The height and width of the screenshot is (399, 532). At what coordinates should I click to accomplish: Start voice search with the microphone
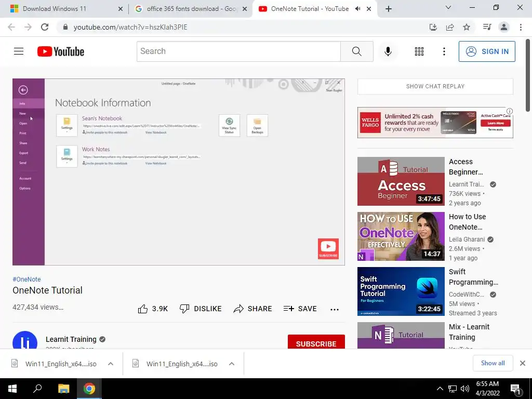(388, 51)
